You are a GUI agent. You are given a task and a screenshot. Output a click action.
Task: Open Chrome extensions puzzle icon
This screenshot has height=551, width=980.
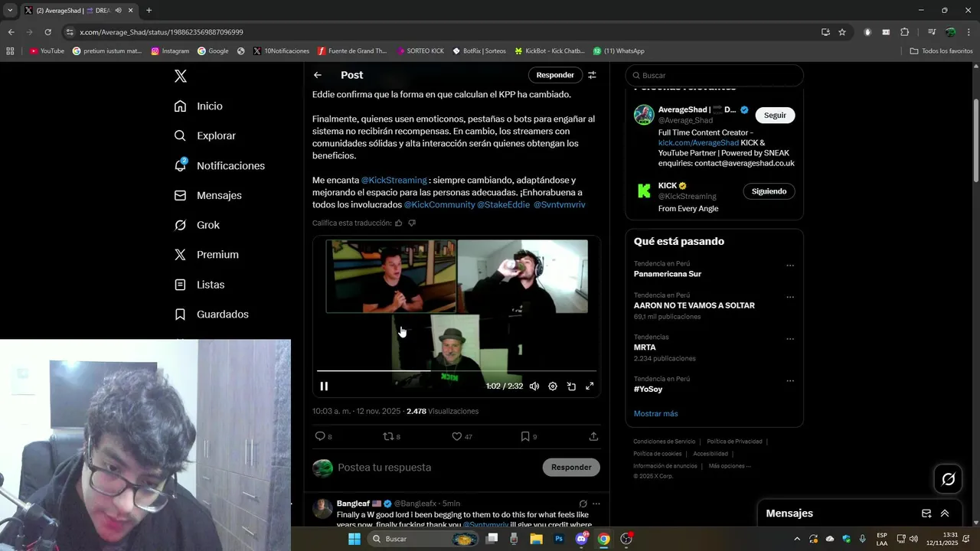click(x=904, y=32)
